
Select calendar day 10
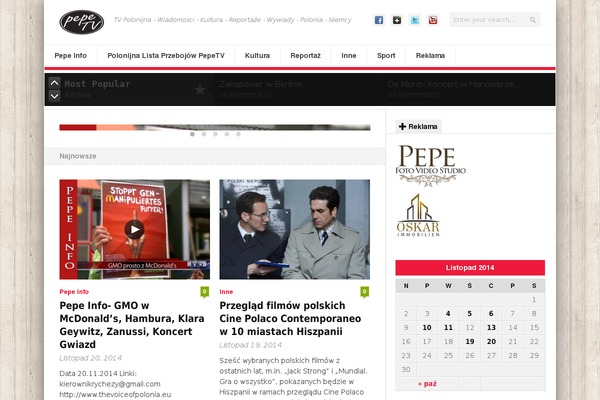coord(427,328)
